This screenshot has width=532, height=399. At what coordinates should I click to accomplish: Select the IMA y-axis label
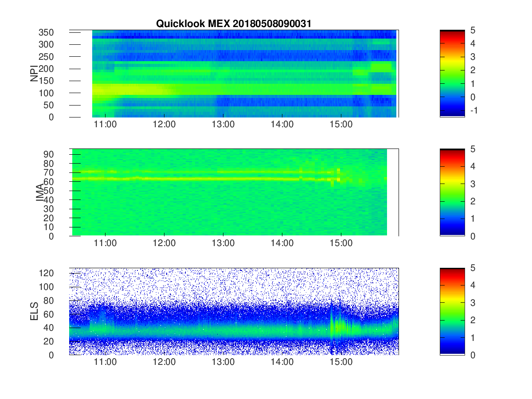(x=40, y=193)
